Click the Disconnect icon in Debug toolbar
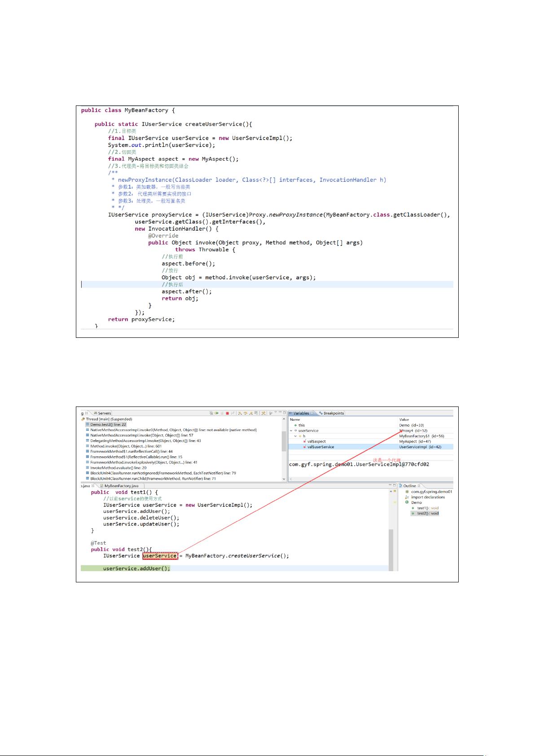The height and width of the screenshot is (756, 535). pyautogui.click(x=232, y=413)
